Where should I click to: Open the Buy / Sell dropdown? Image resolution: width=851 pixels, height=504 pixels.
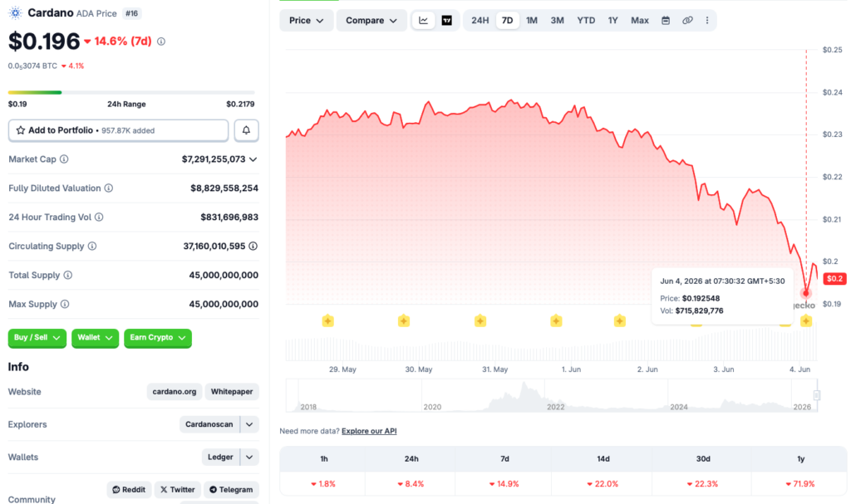click(x=37, y=338)
